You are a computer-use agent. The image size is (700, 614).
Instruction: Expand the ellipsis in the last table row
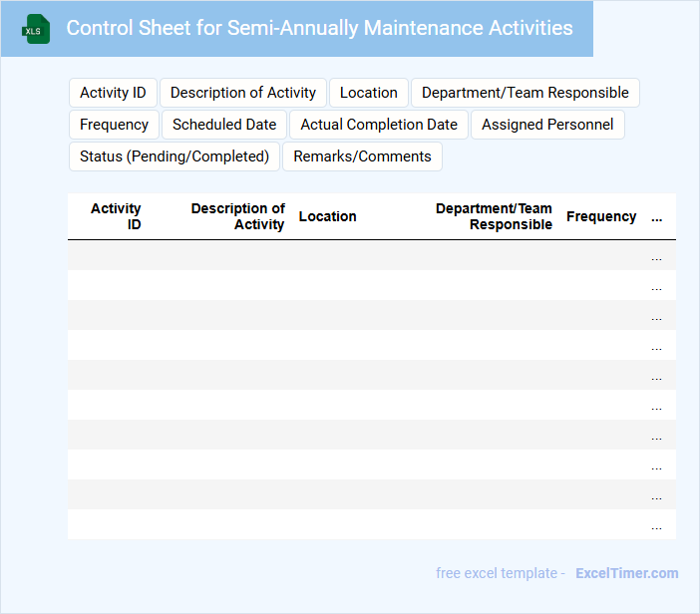[656, 525]
